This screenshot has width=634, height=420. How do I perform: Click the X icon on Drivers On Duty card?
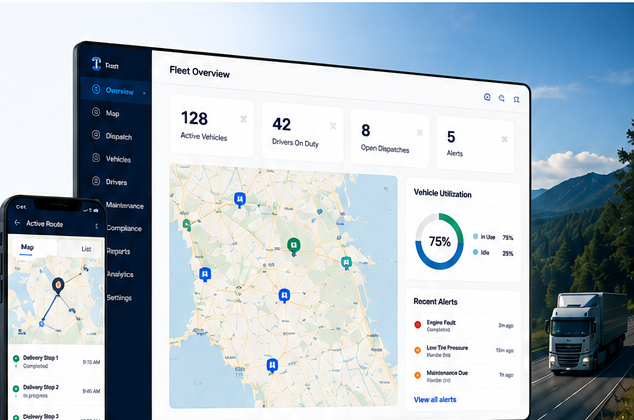[x=333, y=126]
